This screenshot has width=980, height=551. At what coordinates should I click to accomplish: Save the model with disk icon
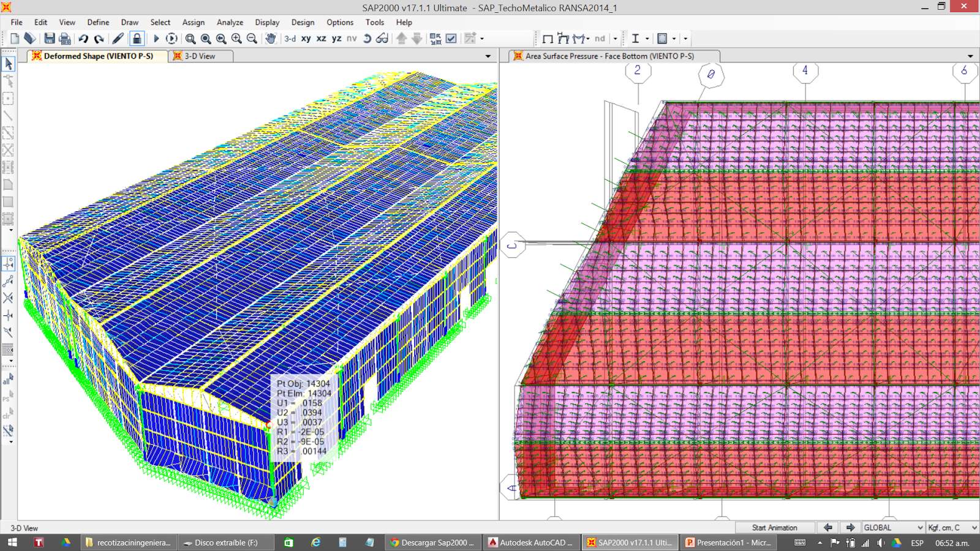(x=50, y=39)
